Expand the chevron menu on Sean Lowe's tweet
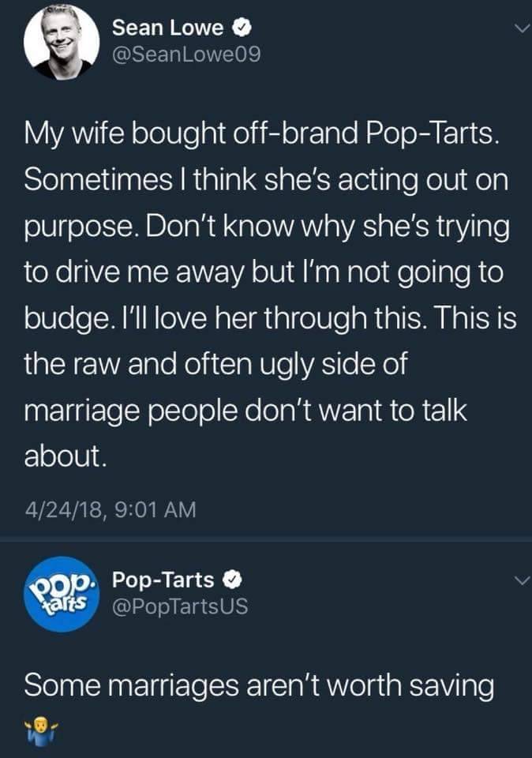The image size is (532, 758). [516, 28]
